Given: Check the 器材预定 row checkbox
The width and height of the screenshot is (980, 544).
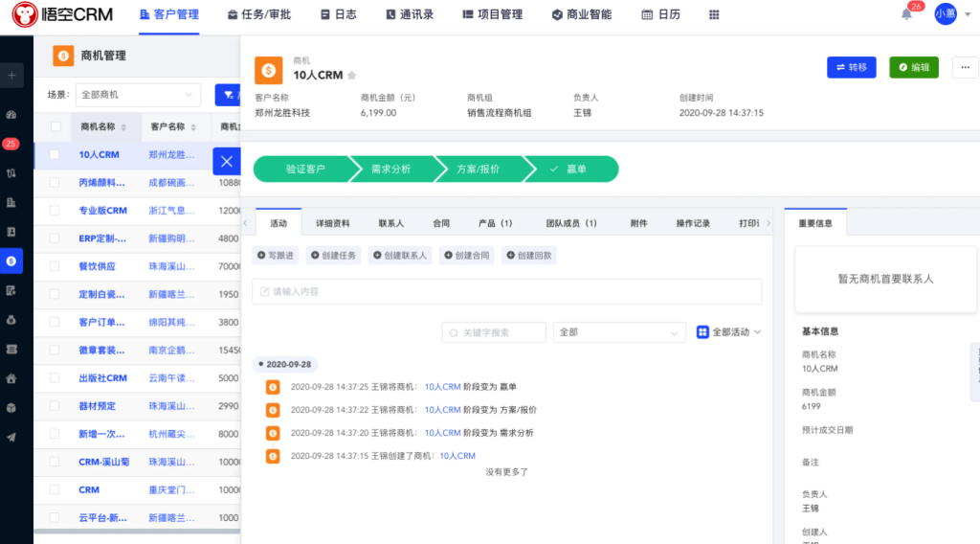Looking at the screenshot, I should tap(55, 406).
